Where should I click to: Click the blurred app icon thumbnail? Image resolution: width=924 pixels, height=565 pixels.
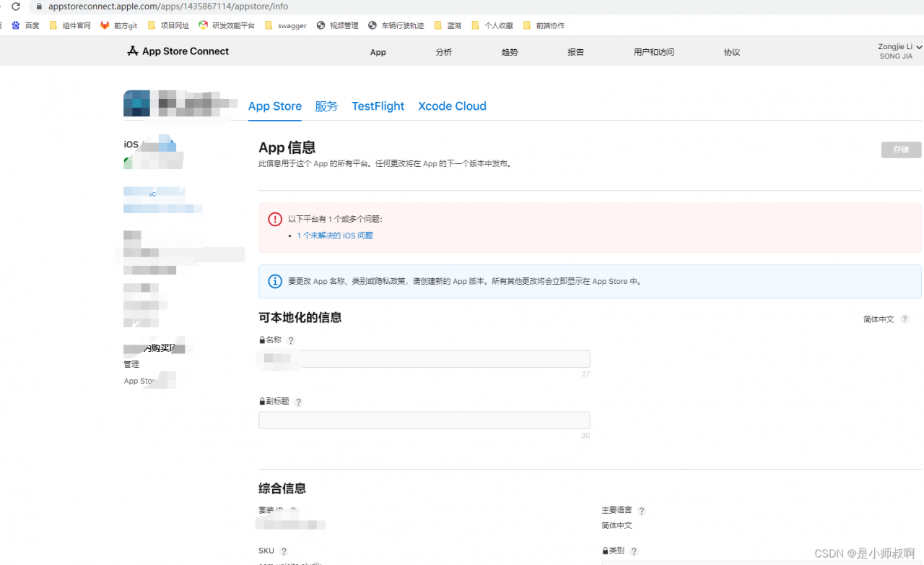[136, 103]
